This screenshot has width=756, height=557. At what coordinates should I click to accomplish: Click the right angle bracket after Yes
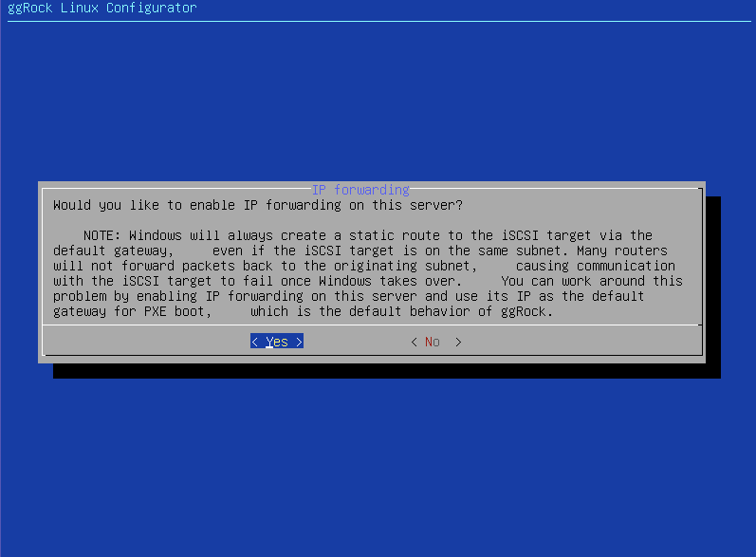299,342
